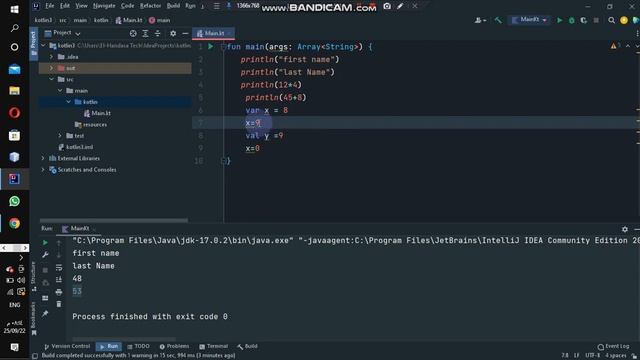Toggle scroll to end in Run console
Viewport: 640px width, 360px height.
pyautogui.click(x=59, y=280)
